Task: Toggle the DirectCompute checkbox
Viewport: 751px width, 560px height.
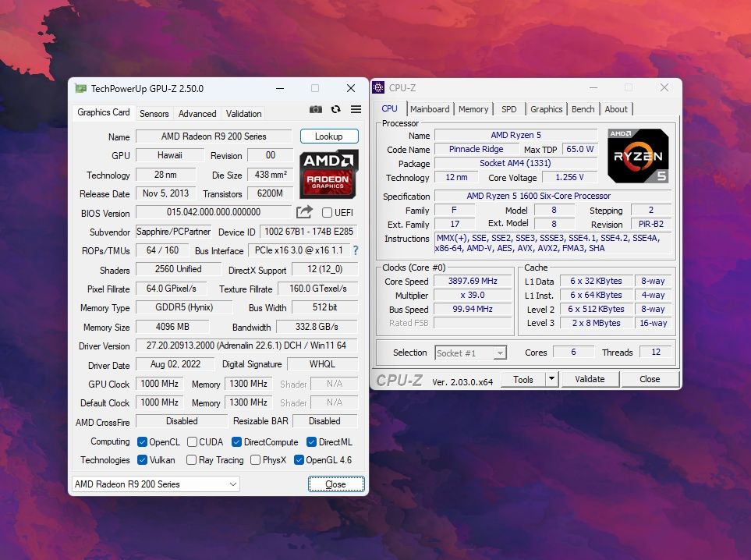Action: click(236, 441)
